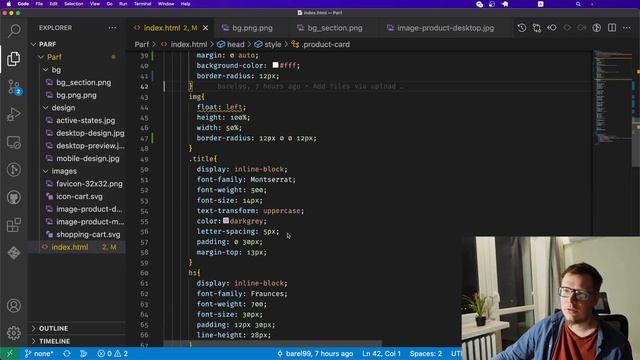640x360 pixels.
Task: Open the Explorer view icon
Action: pos(13,59)
